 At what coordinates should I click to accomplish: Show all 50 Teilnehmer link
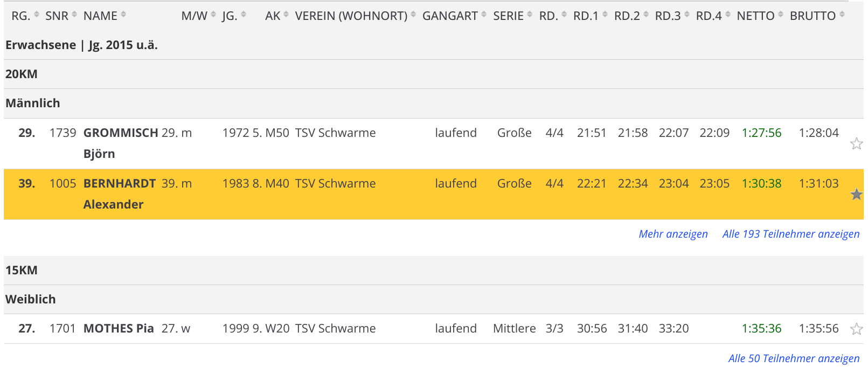794,358
